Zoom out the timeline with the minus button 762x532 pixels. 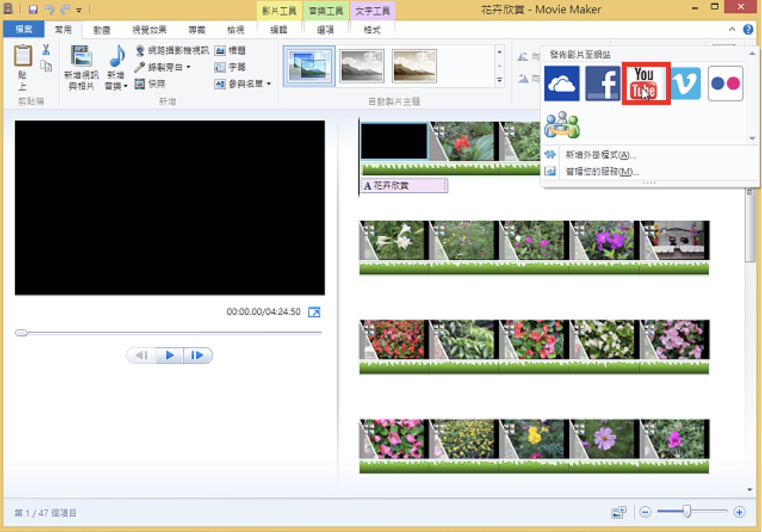tap(645, 512)
